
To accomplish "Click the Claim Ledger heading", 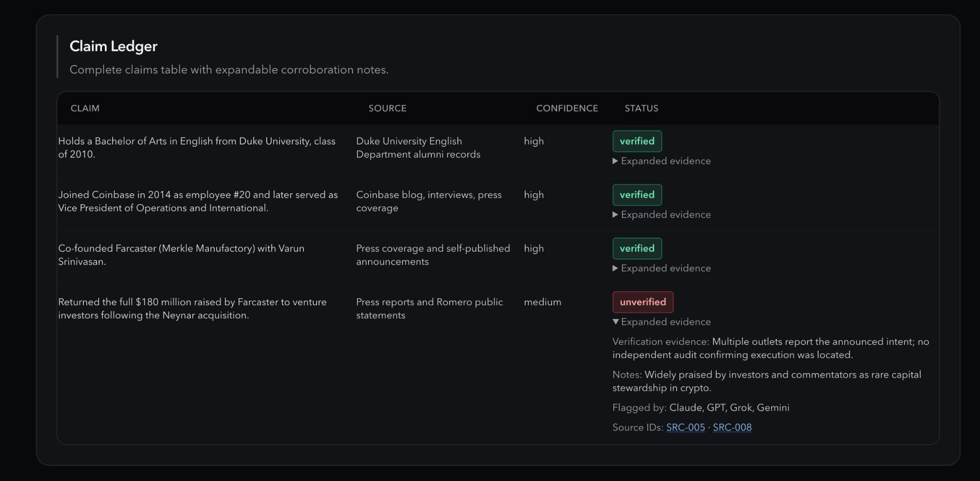I will click(x=113, y=46).
